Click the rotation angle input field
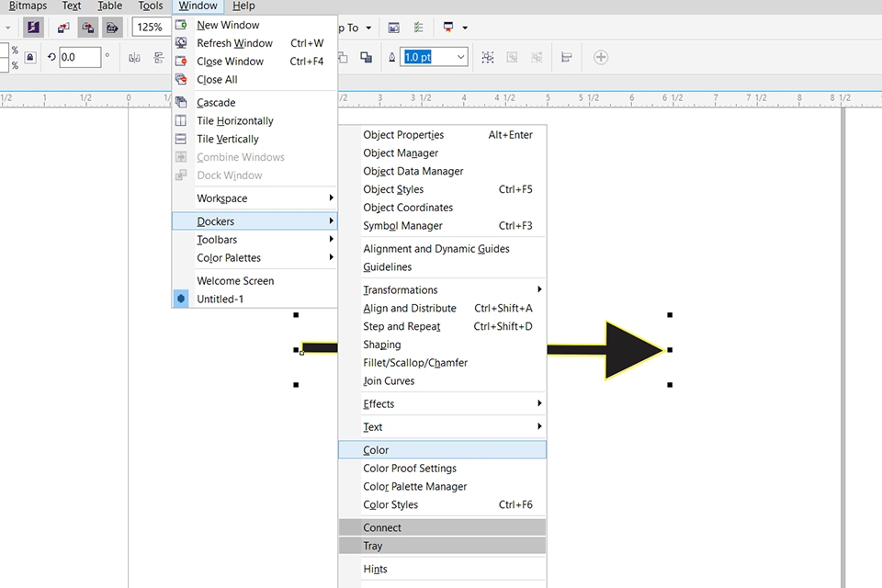Image resolution: width=882 pixels, height=588 pixels. 79,57
